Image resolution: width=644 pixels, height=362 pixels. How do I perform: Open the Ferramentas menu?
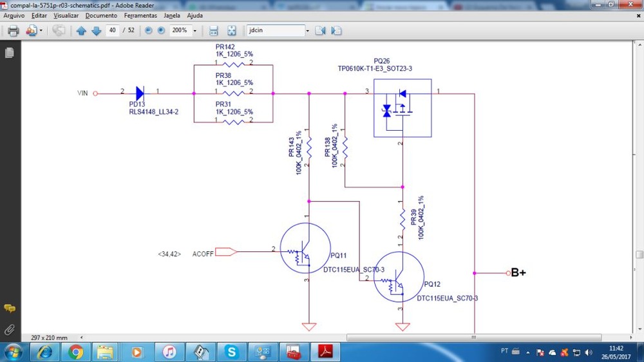pos(140,15)
